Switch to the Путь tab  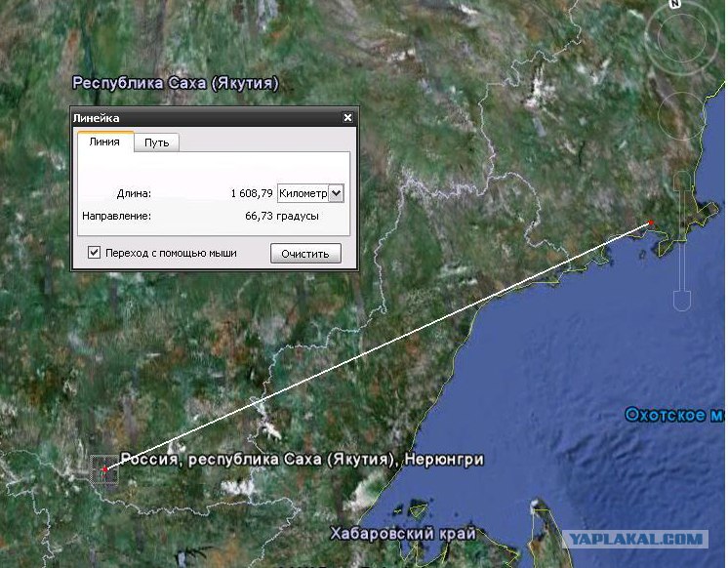coord(156,142)
